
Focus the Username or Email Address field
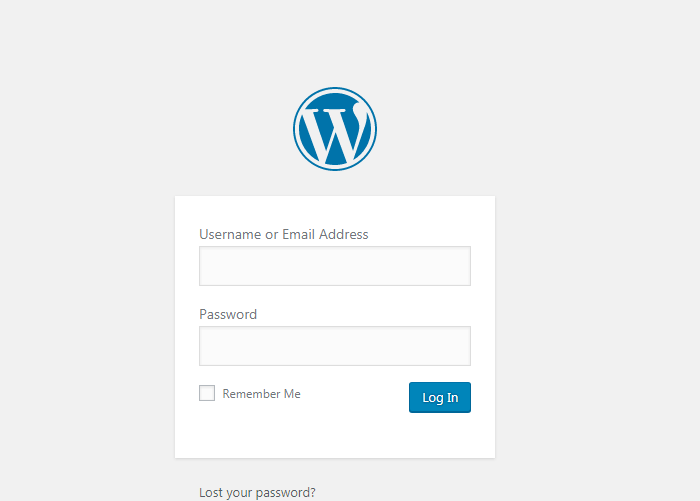[335, 266]
